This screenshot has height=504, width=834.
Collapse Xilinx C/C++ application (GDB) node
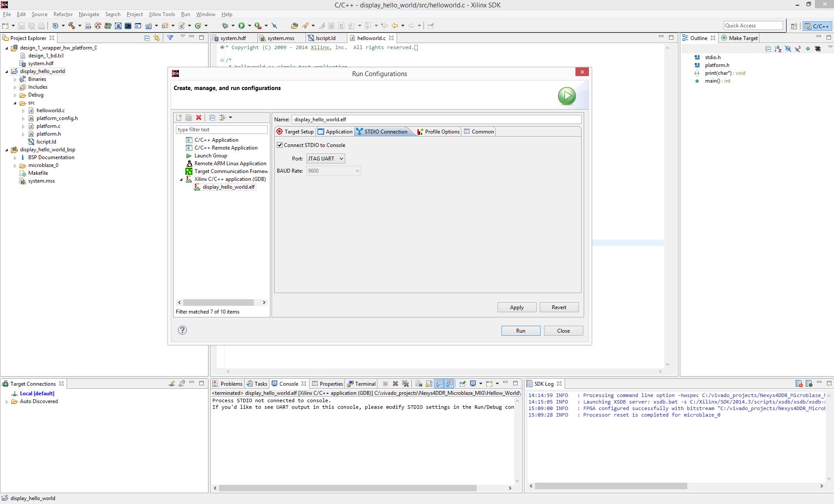[x=182, y=179]
